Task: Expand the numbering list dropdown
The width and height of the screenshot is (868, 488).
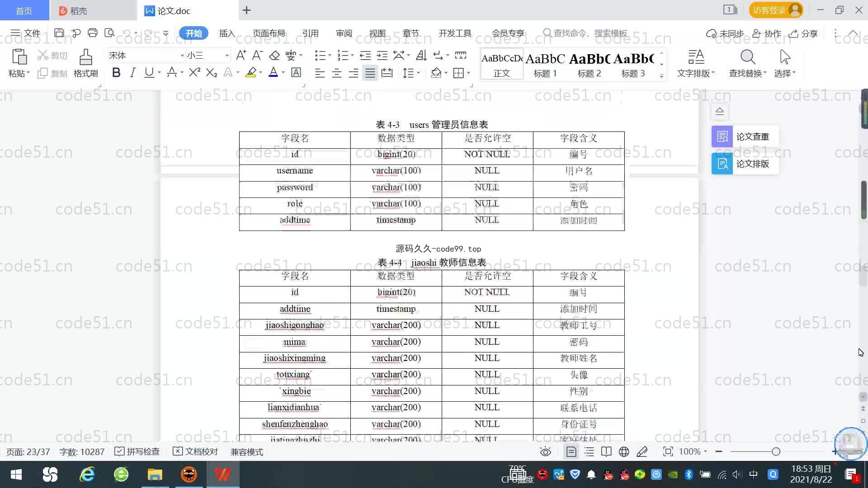Action: [353, 56]
